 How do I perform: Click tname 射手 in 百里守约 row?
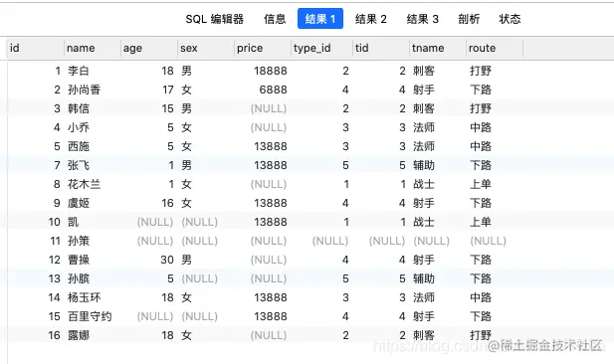pyautogui.click(x=424, y=316)
